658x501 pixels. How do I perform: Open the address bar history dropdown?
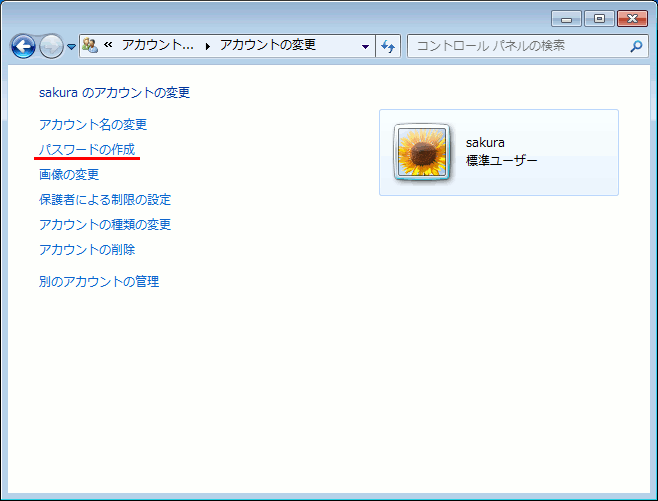click(366, 46)
